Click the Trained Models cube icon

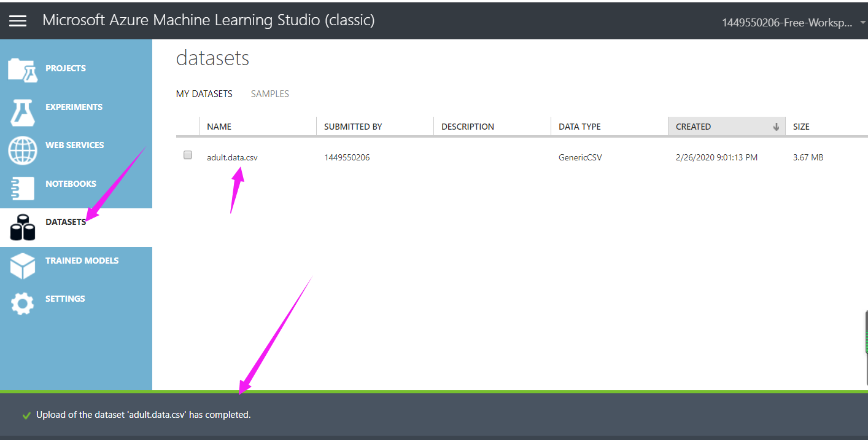pyautogui.click(x=23, y=266)
